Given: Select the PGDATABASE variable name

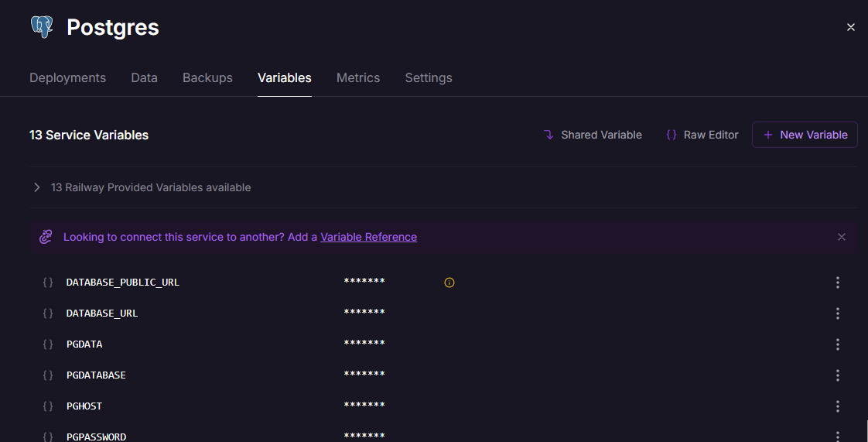Looking at the screenshot, I should point(96,375).
